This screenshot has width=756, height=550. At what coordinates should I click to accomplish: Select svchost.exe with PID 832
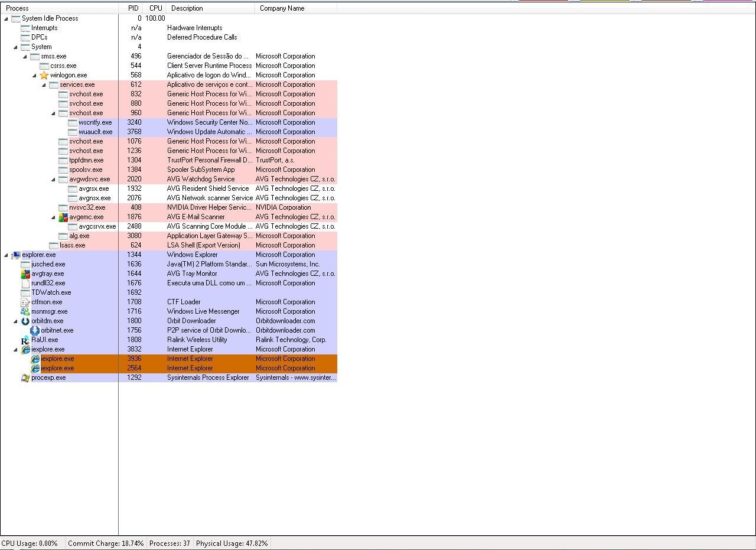(168, 94)
